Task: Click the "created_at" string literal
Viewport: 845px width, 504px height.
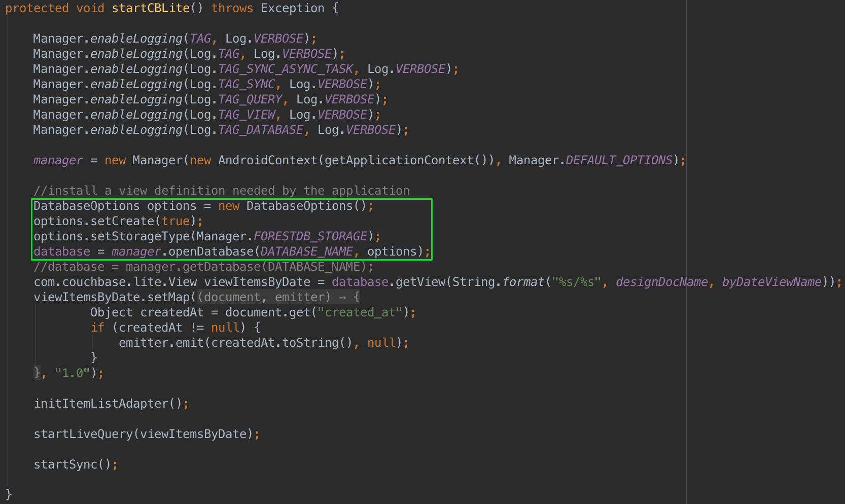Action: click(360, 312)
